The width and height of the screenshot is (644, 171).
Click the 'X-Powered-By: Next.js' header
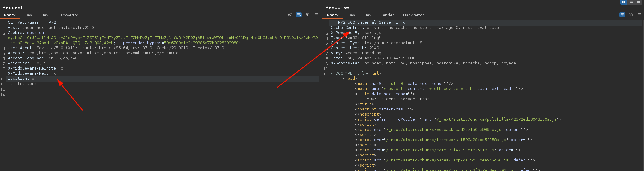[x=356, y=33]
